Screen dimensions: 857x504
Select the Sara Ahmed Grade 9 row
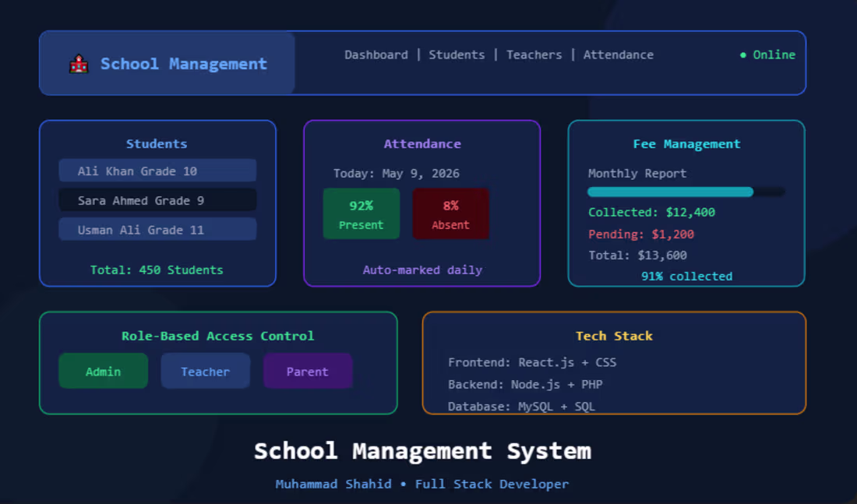coord(157,200)
